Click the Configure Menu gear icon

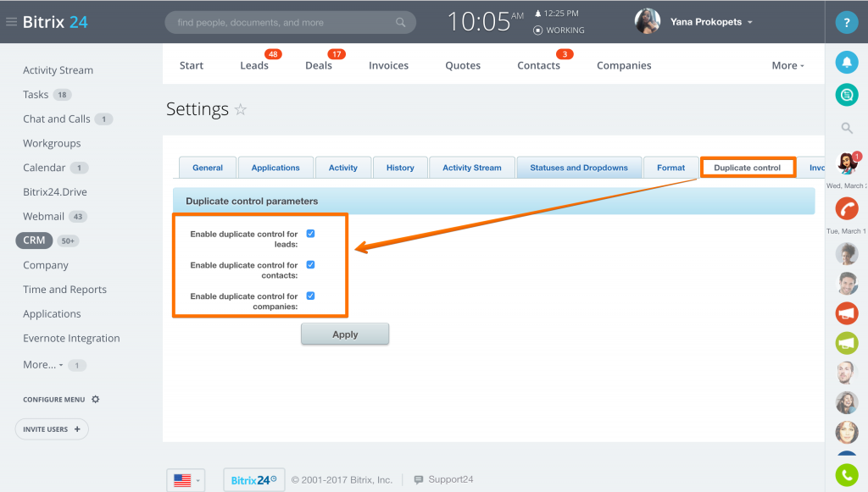(x=95, y=399)
